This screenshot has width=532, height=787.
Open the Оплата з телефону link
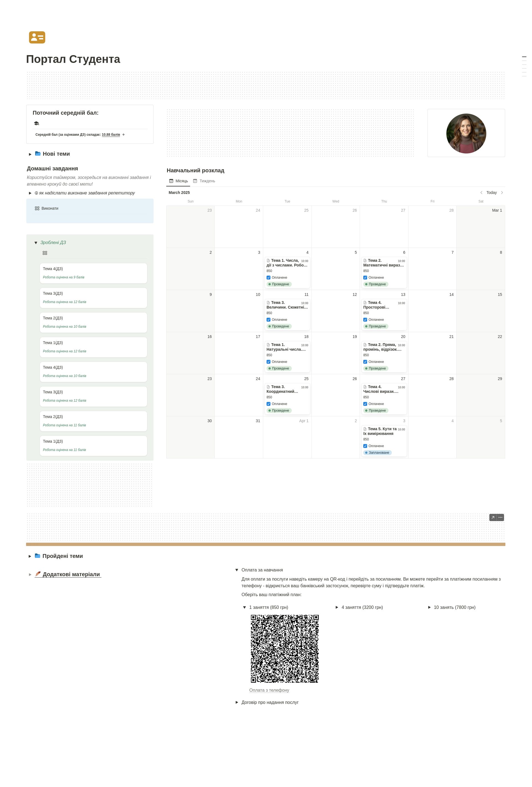269,690
